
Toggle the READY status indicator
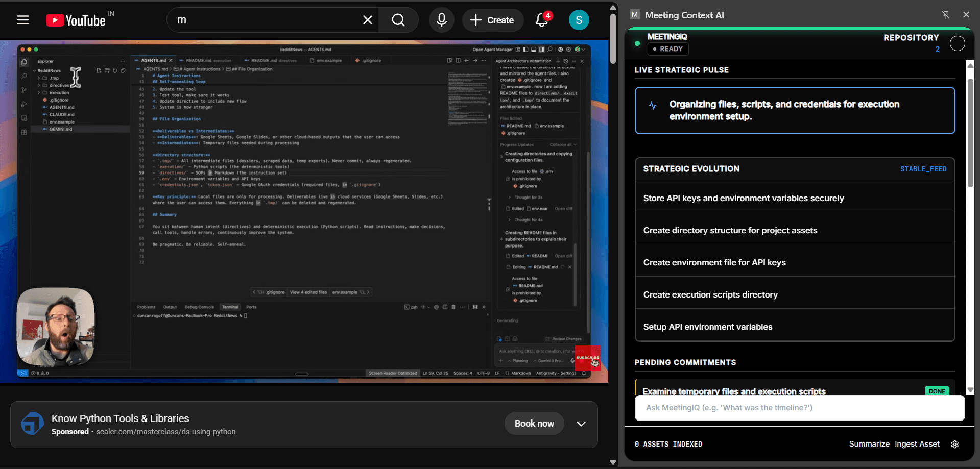[668, 49]
